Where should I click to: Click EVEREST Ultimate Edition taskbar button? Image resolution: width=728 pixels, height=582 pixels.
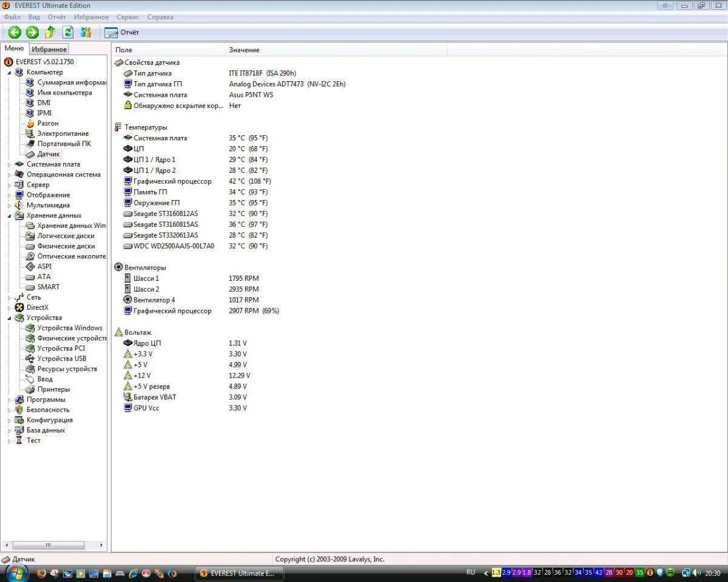pos(239,573)
